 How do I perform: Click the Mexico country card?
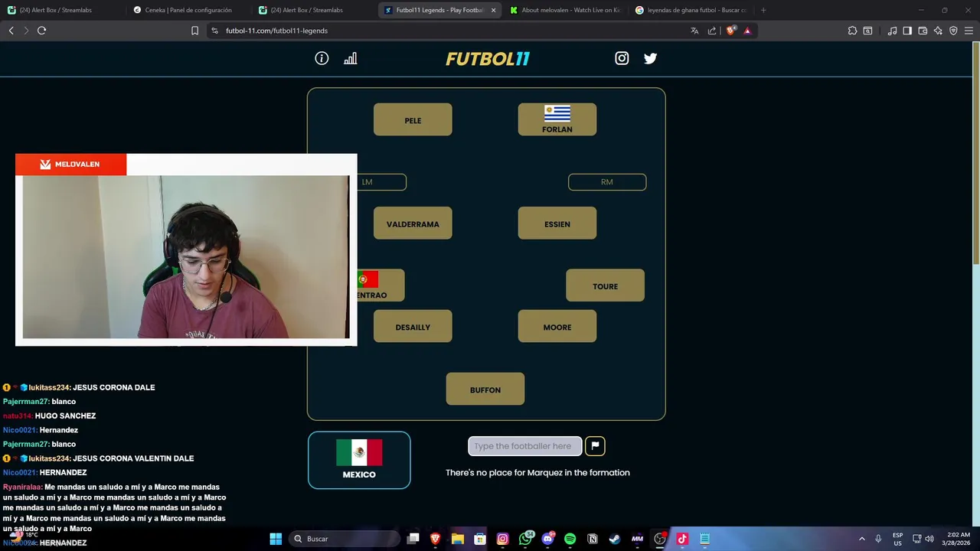click(x=359, y=460)
